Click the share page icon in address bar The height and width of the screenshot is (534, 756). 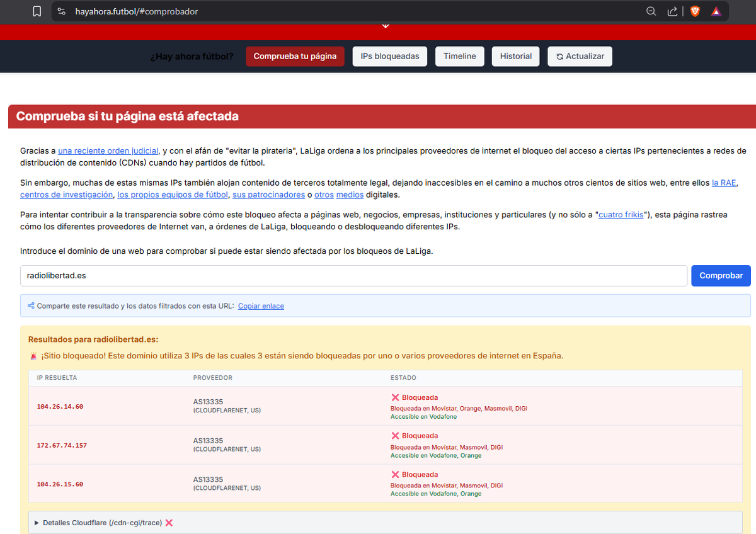click(673, 11)
